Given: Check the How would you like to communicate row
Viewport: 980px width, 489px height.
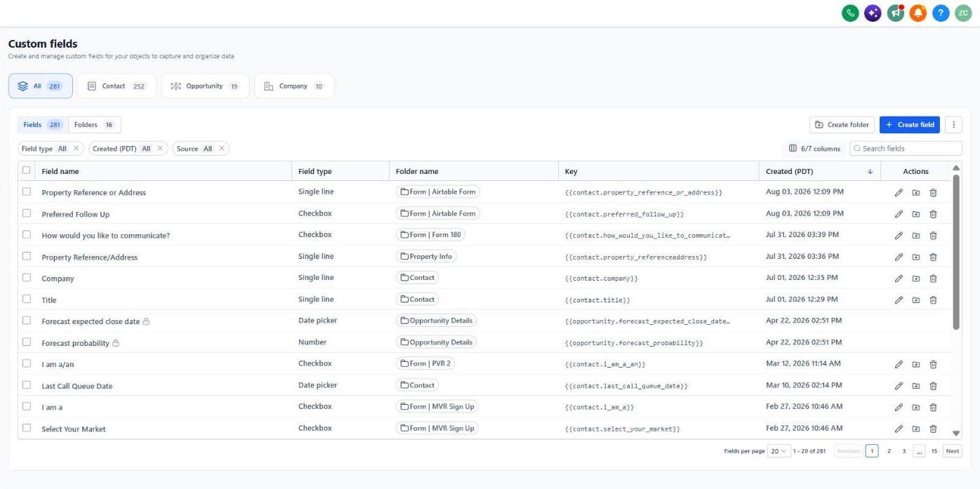Looking at the screenshot, I should [x=27, y=234].
